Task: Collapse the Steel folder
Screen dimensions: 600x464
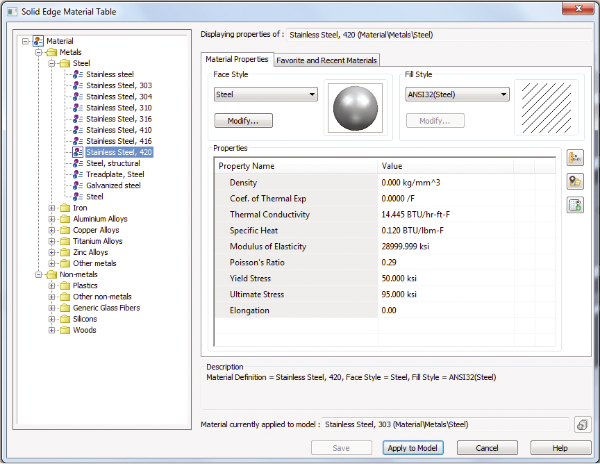Action: tap(52, 63)
